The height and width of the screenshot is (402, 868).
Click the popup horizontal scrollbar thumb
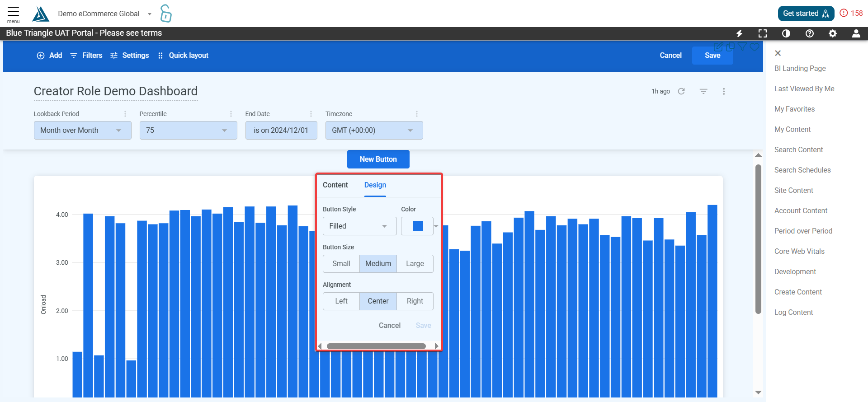376,346
